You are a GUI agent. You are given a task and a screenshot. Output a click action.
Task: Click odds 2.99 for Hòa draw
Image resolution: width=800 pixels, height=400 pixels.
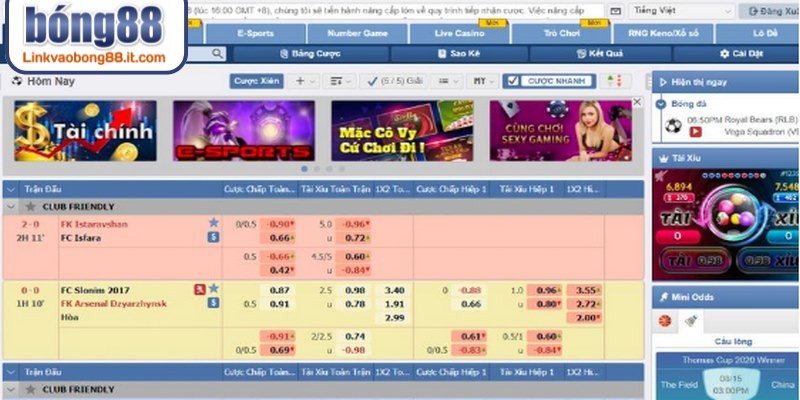tap(393, 318)
